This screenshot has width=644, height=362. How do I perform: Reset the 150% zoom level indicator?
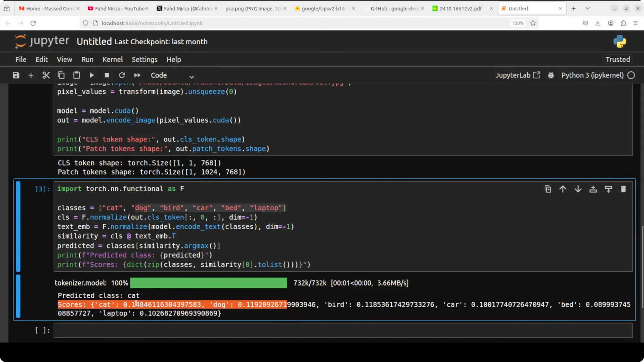518,23
